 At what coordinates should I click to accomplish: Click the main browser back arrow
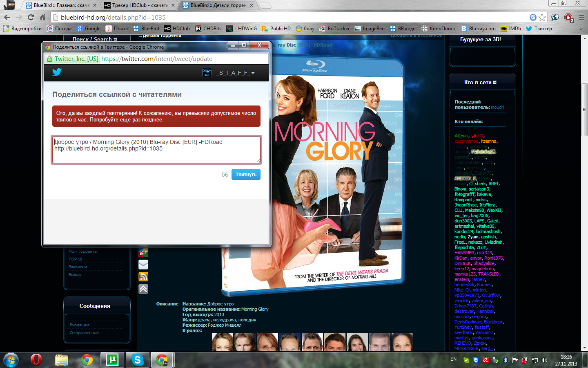7,17
